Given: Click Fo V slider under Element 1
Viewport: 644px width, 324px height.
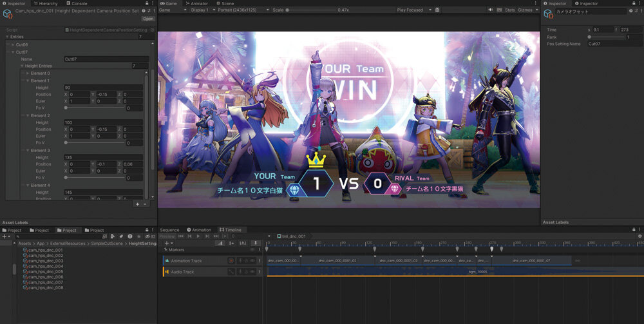Looking at the screenshot, I should pos(95,108).
